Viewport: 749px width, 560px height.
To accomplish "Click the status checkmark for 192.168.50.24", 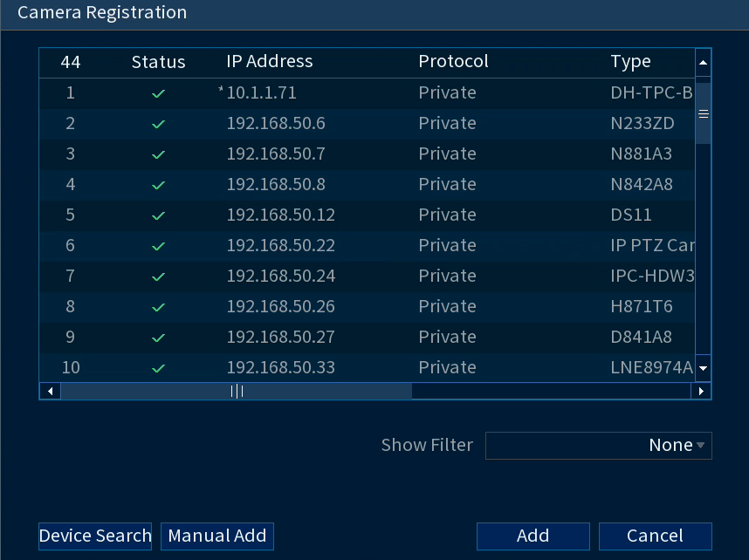I will coord(158,277).
